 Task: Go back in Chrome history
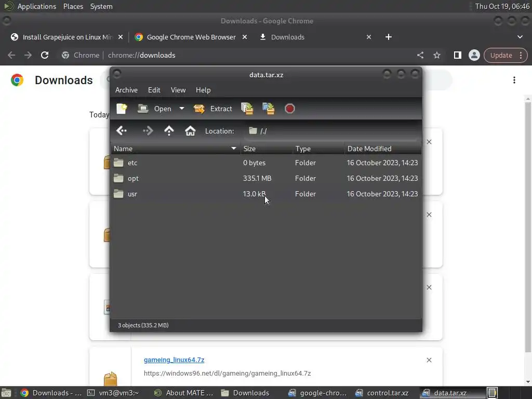pos(11,55)
